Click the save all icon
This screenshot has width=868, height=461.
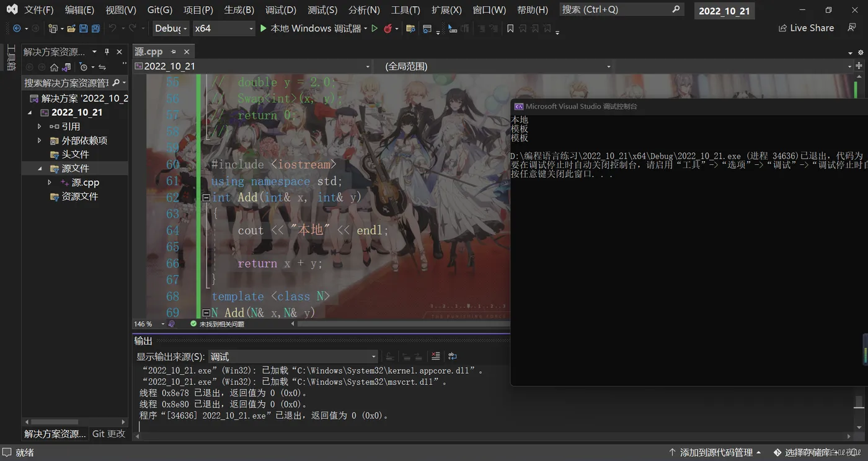click(95, 29)
